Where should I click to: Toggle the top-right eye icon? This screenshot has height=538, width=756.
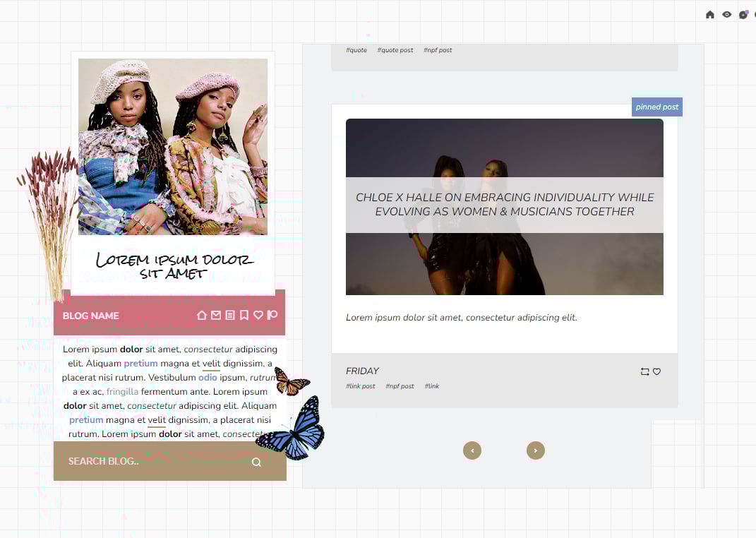pos(726,14)
